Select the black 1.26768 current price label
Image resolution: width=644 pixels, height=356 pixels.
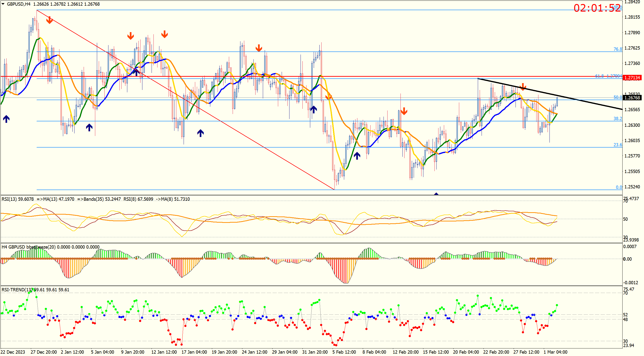click(x=632, y=98)
